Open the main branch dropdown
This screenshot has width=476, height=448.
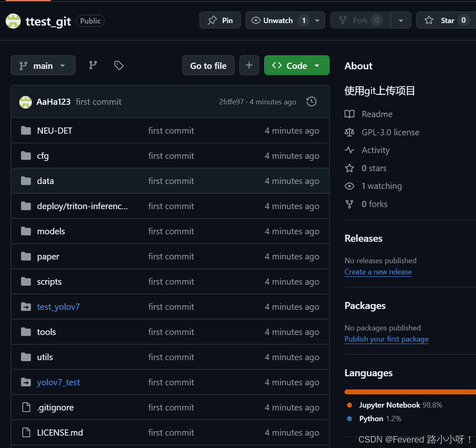pyautogui.click(x=43, y=65)
